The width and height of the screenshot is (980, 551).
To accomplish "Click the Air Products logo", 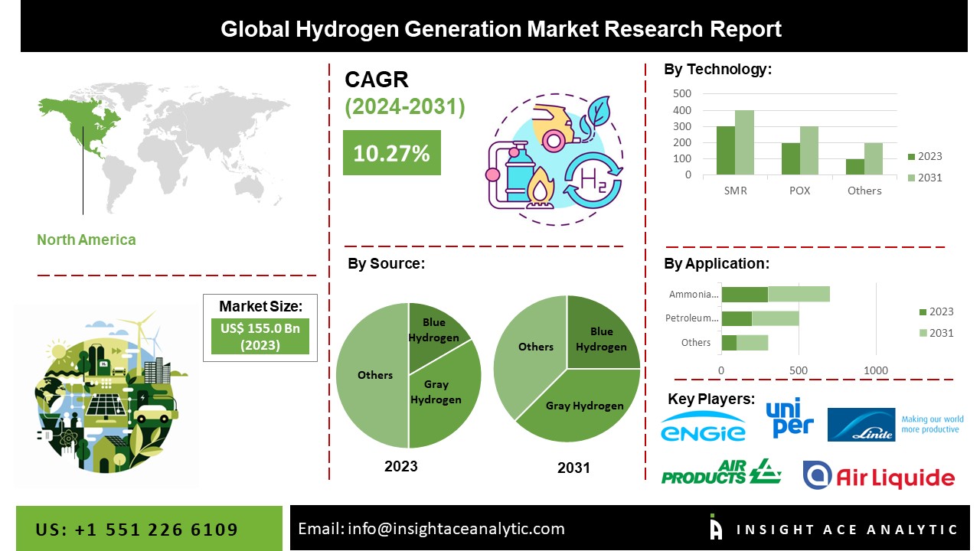I will 720,472.
